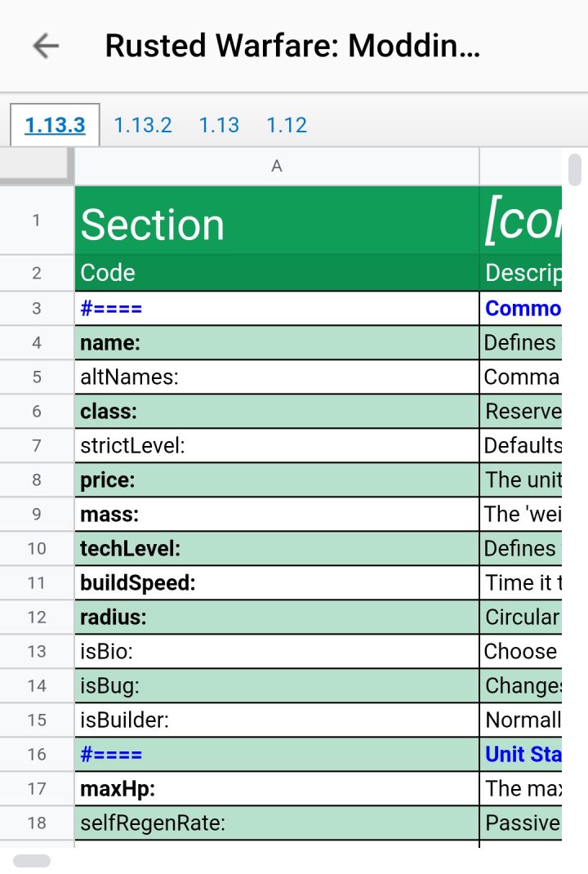Click the selfRegenRate: cell

[277, 823]
